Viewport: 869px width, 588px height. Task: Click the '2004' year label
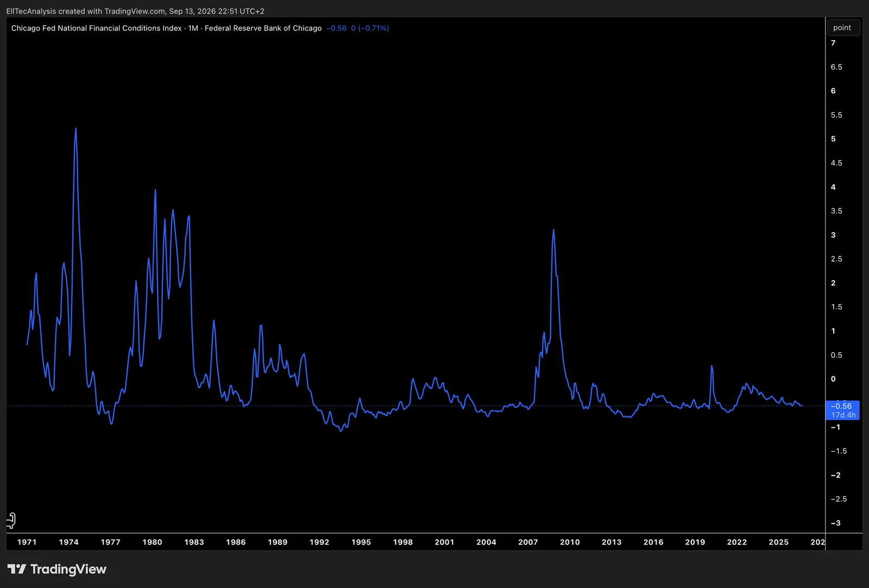[x=486, y=542]
